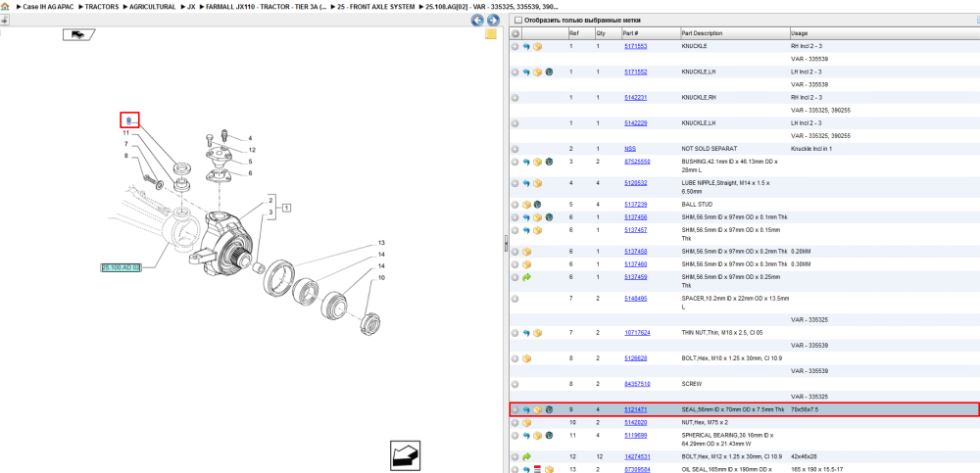This screenshot has height=473, width=980.
Task: Click globe icon for spherical bearing 5119699
Action: click(548, 436)
